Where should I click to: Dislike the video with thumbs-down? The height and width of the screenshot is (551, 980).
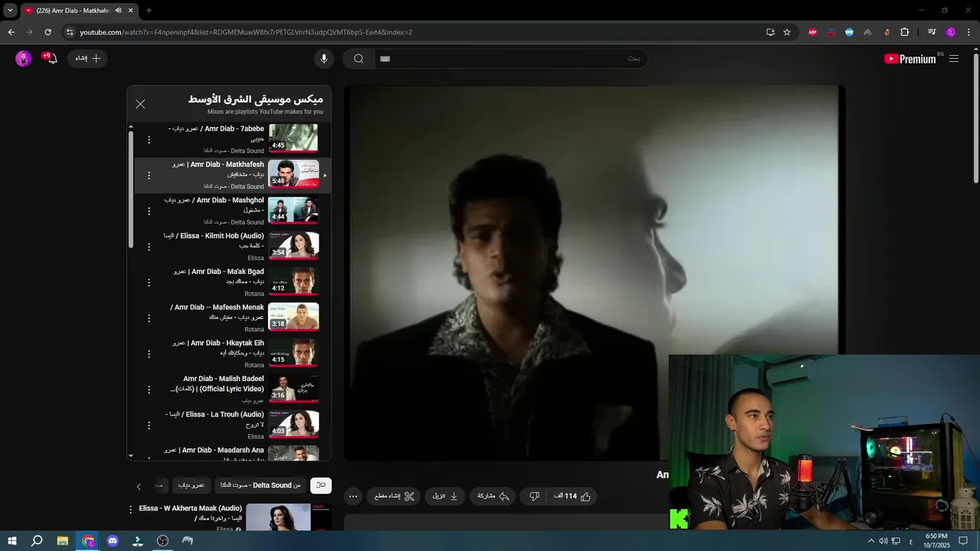coord(534,497)
